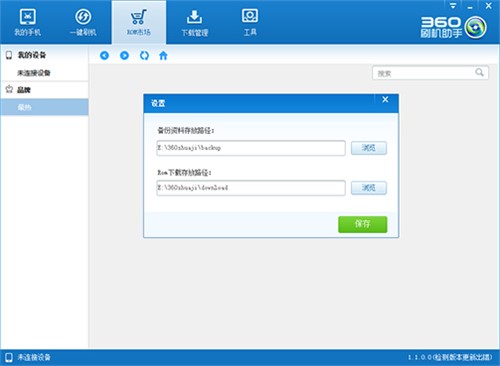
Task: Open the 一键刷机 (one-click flash) tab
Action: [x=83, y=22]
